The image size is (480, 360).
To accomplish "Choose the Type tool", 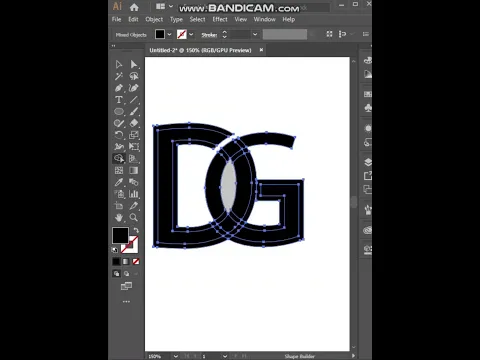I will tap(119, 100).
